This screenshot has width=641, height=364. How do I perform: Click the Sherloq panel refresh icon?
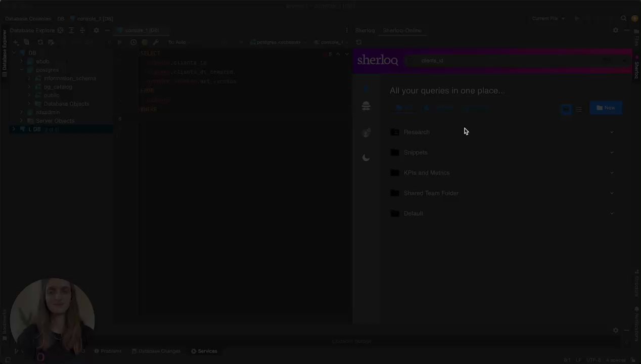(x=359, y=42)
